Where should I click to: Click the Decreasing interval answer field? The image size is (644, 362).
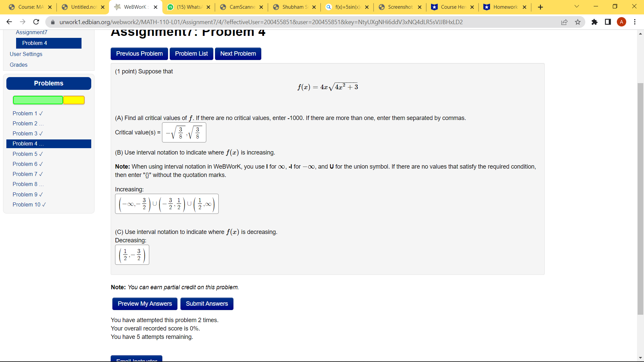132,255
